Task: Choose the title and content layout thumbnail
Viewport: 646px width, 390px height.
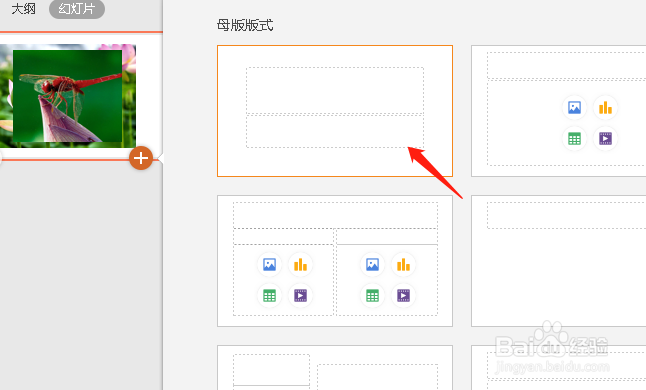Action: pos(559,111)
